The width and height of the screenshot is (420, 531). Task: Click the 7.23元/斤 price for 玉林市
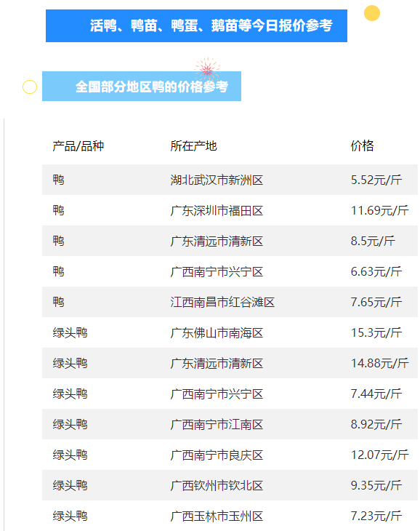(x=376, y=516)
